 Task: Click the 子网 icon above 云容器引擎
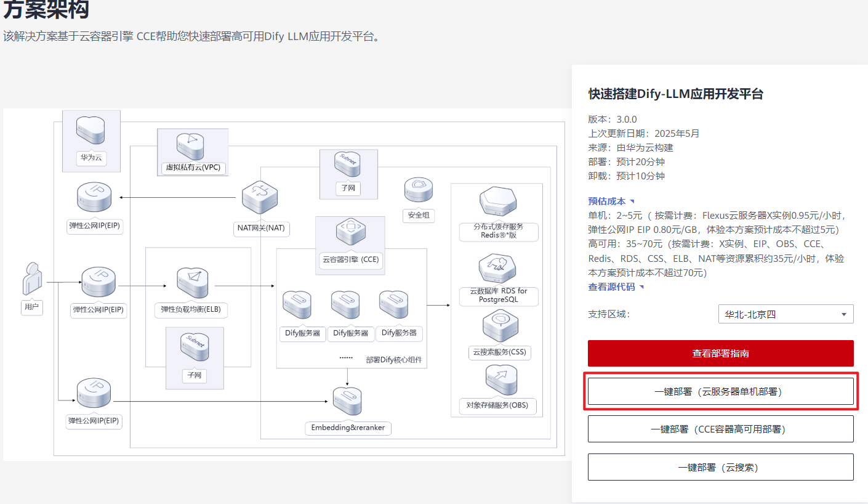[348, 165]
